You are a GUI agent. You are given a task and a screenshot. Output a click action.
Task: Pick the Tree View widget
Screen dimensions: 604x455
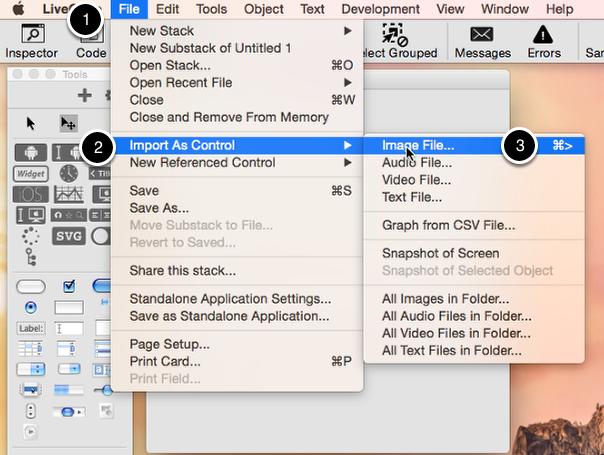31,257
